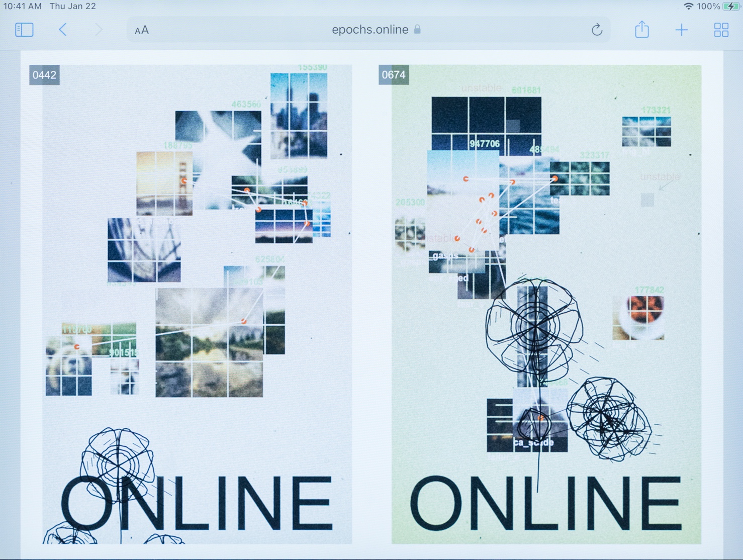Go back to the previous page
The width and height of the screenshot is (743, 560).
[63, 30]
